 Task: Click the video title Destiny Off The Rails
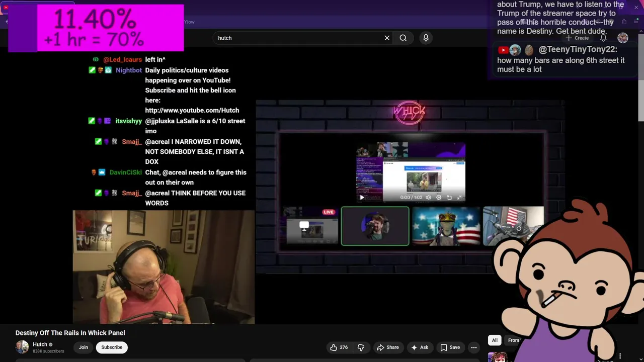(70, 333)
